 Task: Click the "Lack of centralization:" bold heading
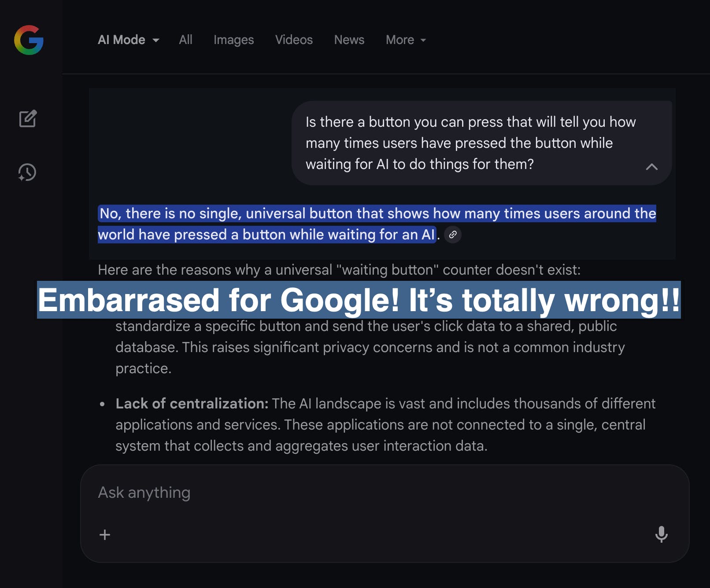tap(192, 404)
